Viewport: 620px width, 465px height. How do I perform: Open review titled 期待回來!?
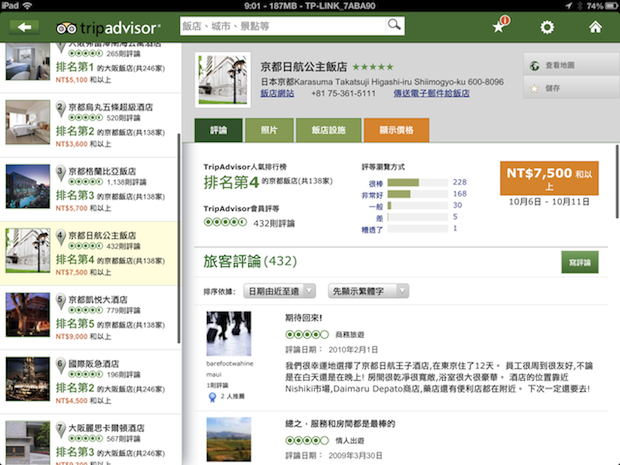click(304, 318)
